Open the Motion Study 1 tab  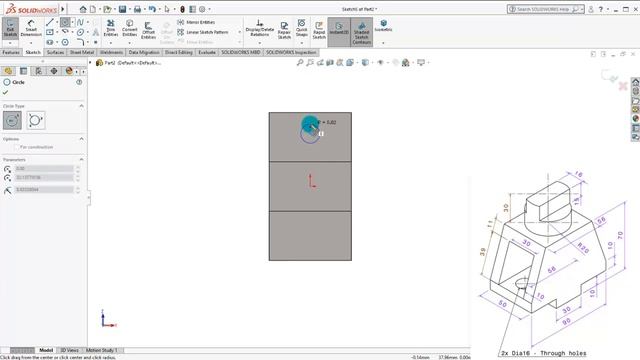(102, 350)
